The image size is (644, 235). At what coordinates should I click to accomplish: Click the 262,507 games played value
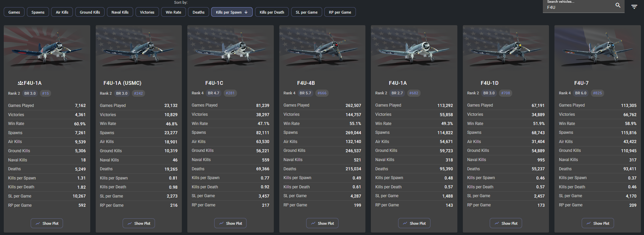(x=353, y=106)
